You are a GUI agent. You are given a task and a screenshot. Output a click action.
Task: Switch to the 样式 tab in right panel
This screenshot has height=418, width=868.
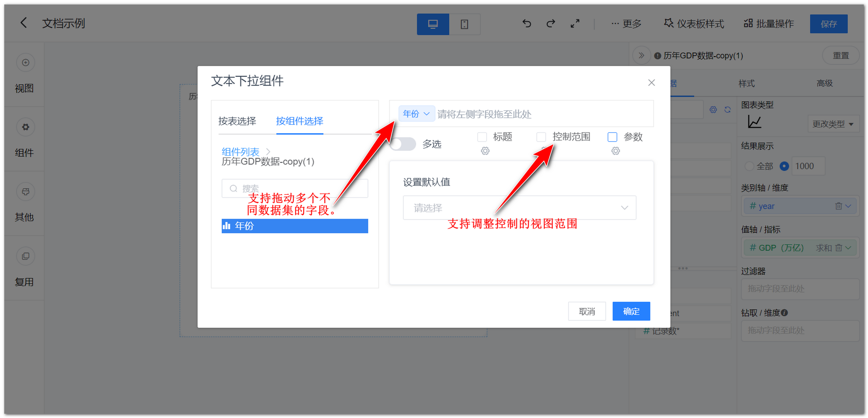click(747, 83)
